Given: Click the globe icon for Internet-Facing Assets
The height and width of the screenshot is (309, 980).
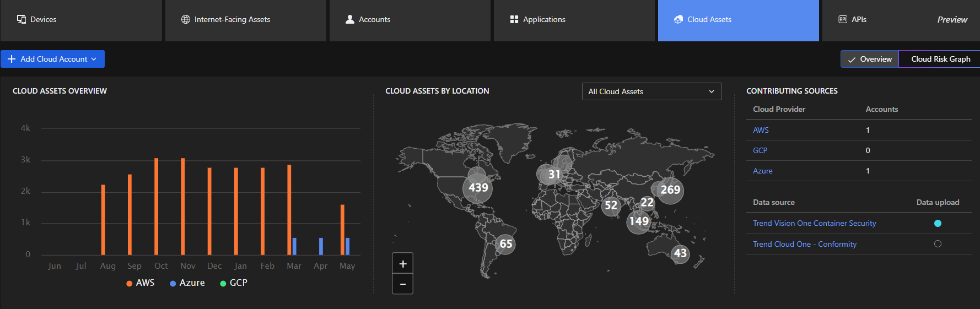Looking at the screenshot, I should pyautogui.click(x=186, y=19).
